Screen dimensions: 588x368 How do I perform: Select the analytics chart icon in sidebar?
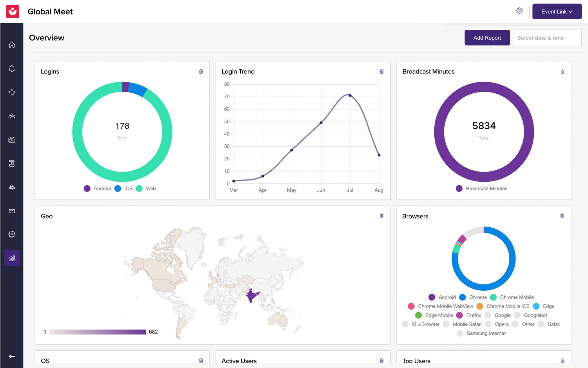tap(11, 258)
